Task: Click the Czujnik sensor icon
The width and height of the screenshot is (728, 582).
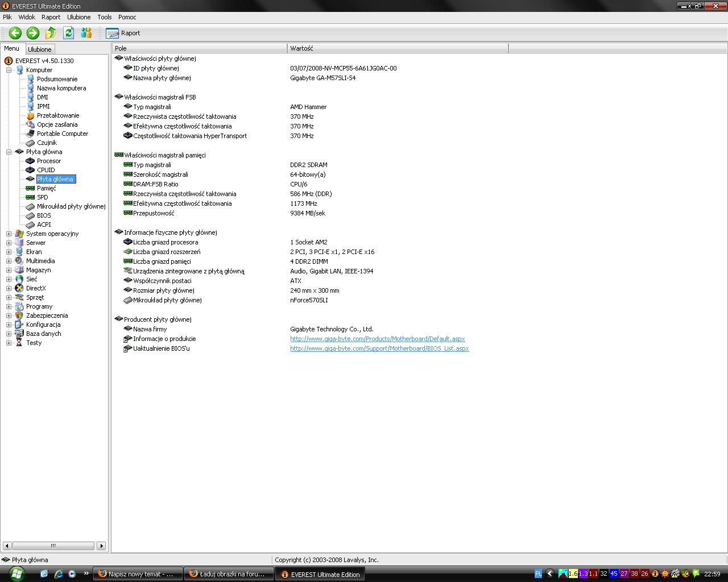Action: click(30, 143)
